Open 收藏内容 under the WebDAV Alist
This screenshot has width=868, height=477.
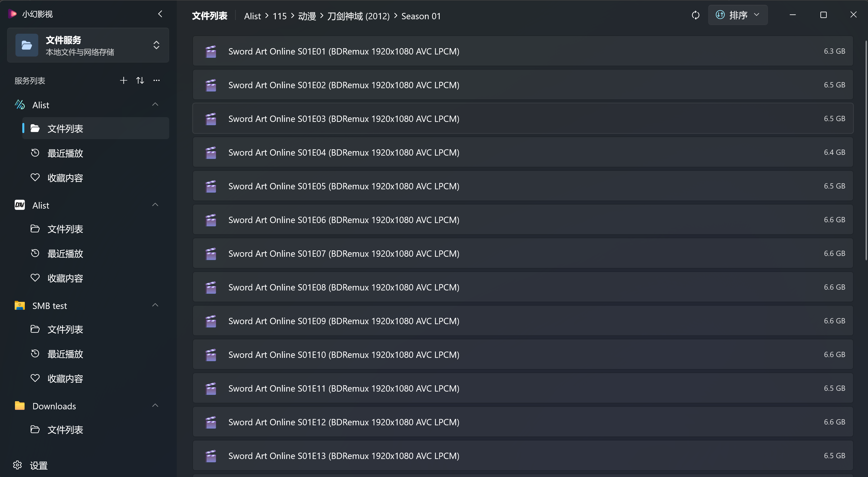tap(96, 278)
